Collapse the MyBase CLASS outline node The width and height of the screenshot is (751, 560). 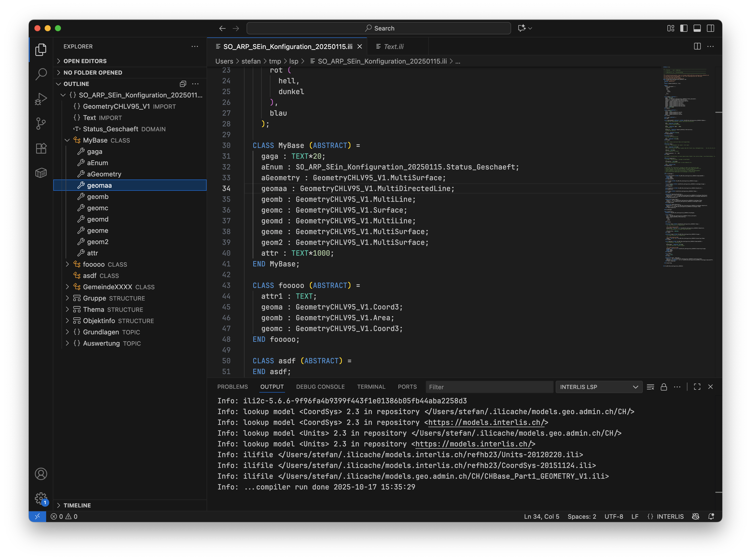[x=67, y=140]
